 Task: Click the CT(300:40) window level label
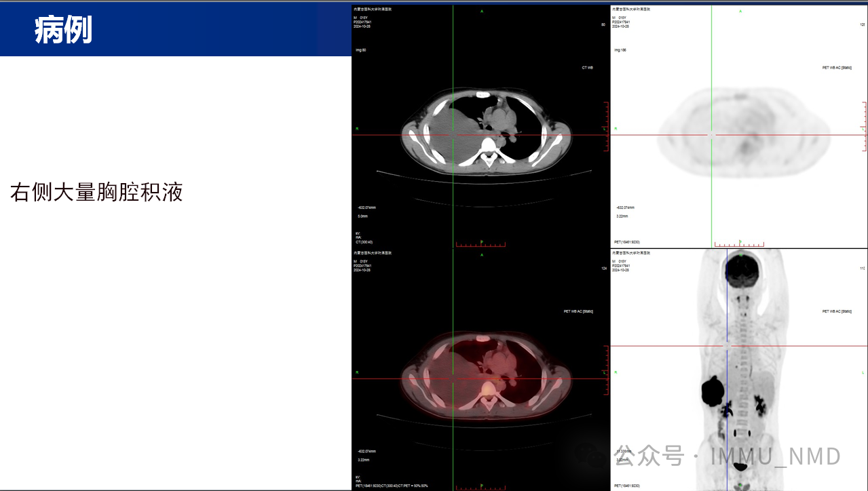364,242
